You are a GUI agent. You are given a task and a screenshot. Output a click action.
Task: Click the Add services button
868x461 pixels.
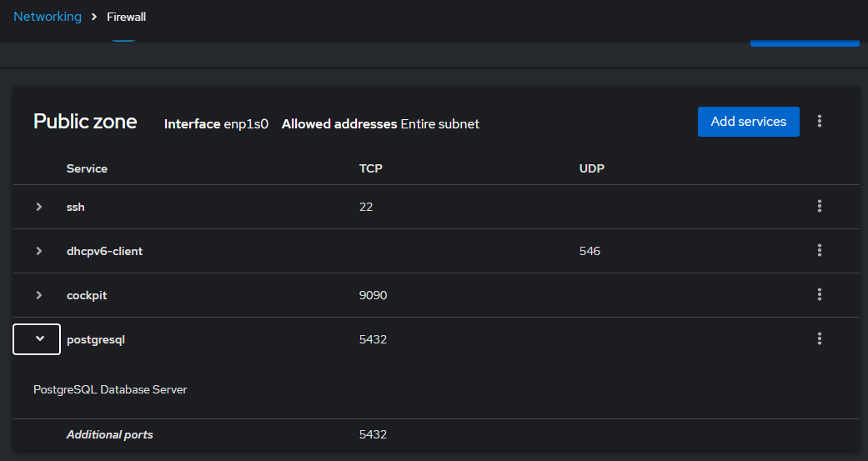(749, 122)
